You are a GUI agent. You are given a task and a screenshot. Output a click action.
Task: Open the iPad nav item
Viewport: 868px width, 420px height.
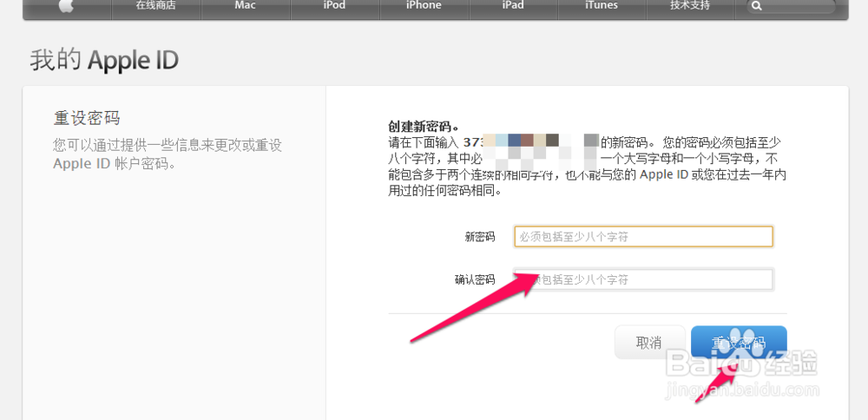point(513,5)
